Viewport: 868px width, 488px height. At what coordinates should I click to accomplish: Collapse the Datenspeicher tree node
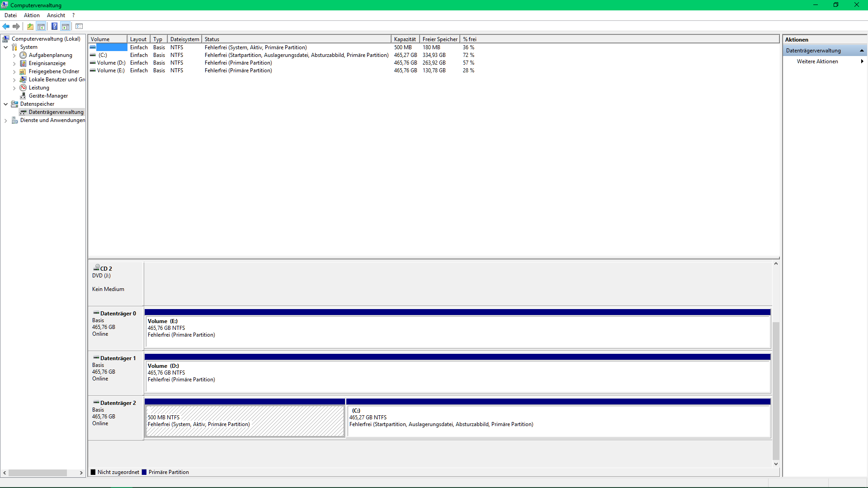pos(5,104)
